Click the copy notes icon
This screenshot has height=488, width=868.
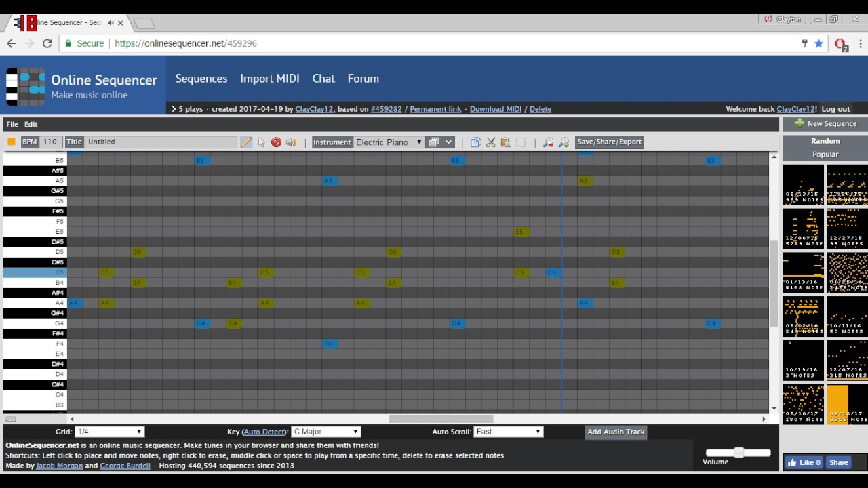coord(475,142)
